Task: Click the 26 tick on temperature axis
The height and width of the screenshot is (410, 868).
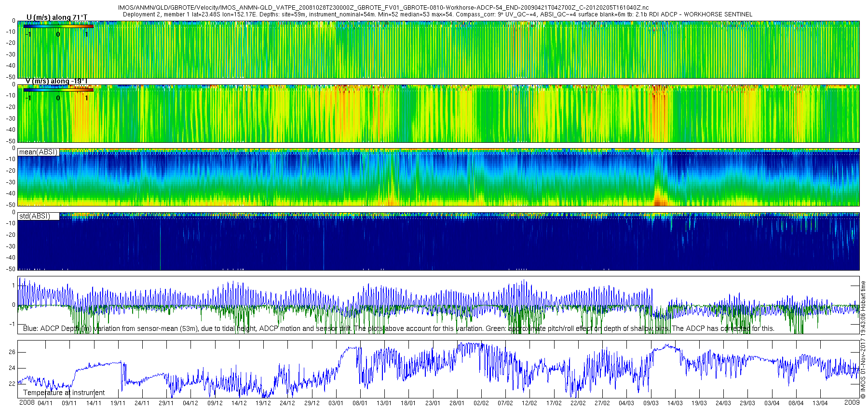Action: (12, 352)
